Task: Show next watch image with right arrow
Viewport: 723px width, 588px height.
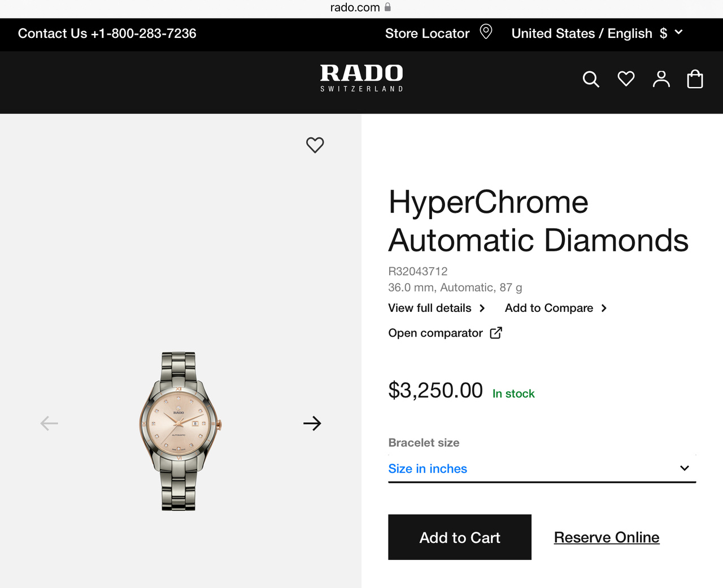Action: pos(312,423)
